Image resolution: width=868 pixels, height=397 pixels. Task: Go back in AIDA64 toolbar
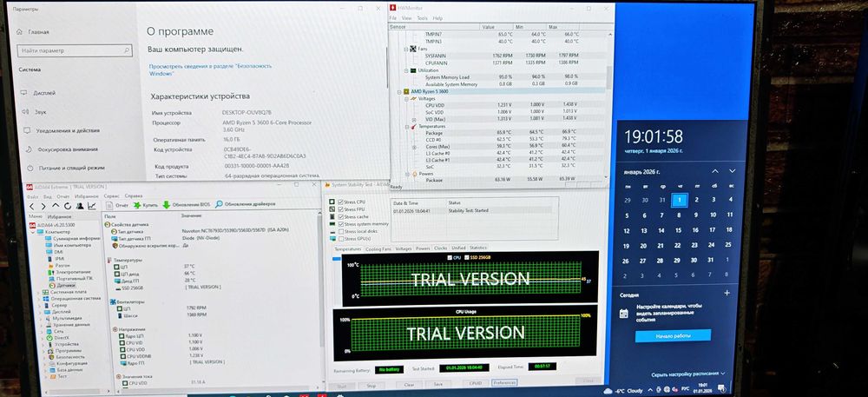(x=31, y=205)
